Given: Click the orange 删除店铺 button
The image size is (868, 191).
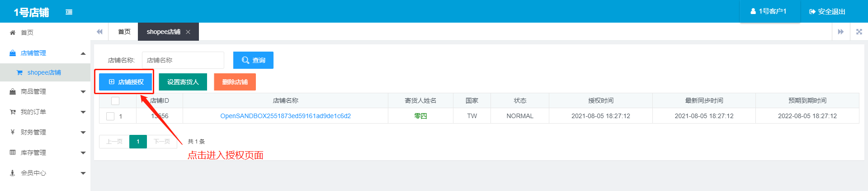Looking at the screenshot, I should tap(235, 82).
